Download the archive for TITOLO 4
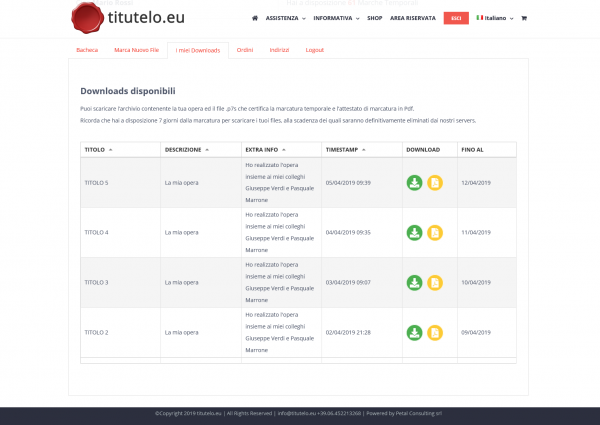This screenshot has height=425, width=600. coord(414,233)
